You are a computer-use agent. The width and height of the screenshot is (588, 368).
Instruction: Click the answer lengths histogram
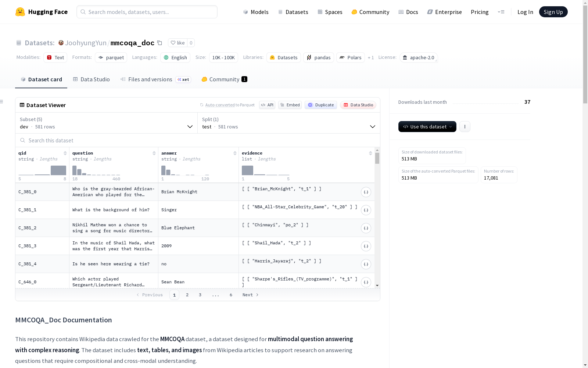tap(185, 170)
